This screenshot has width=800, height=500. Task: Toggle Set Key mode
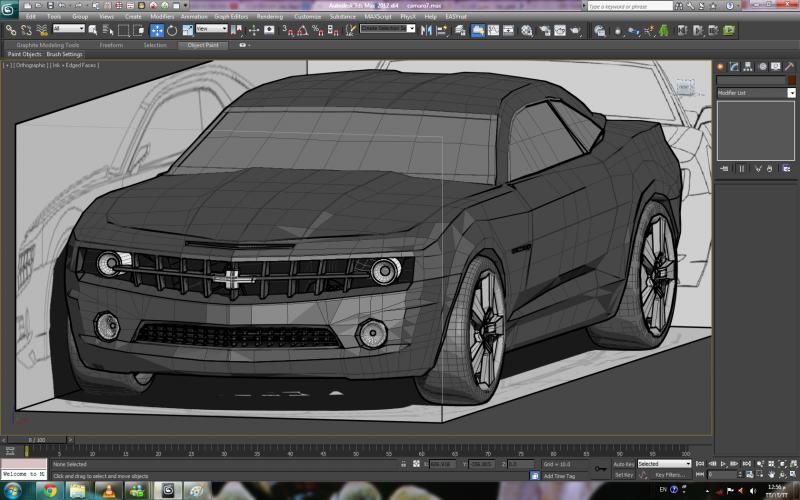623,475
